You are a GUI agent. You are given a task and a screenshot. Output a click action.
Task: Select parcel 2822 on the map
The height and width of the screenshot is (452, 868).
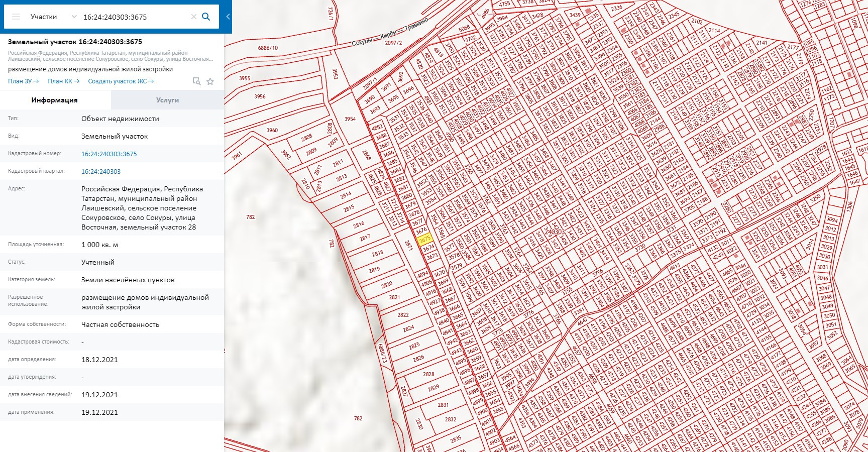click(403, 315)
